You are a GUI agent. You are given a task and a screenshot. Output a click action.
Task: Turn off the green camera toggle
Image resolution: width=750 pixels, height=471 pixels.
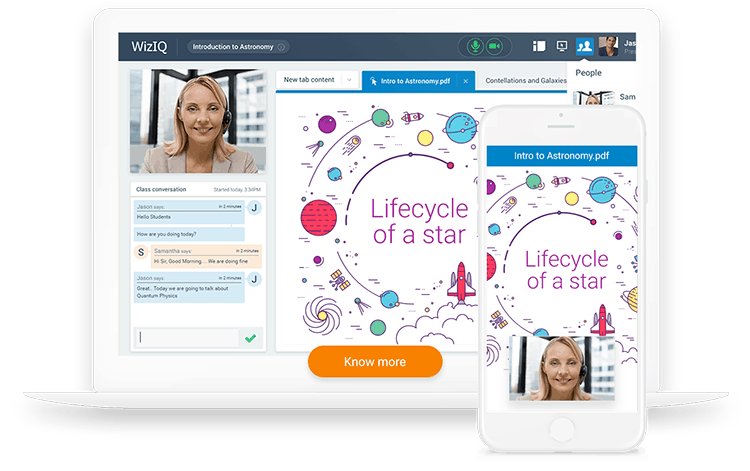tap(495, 46)
